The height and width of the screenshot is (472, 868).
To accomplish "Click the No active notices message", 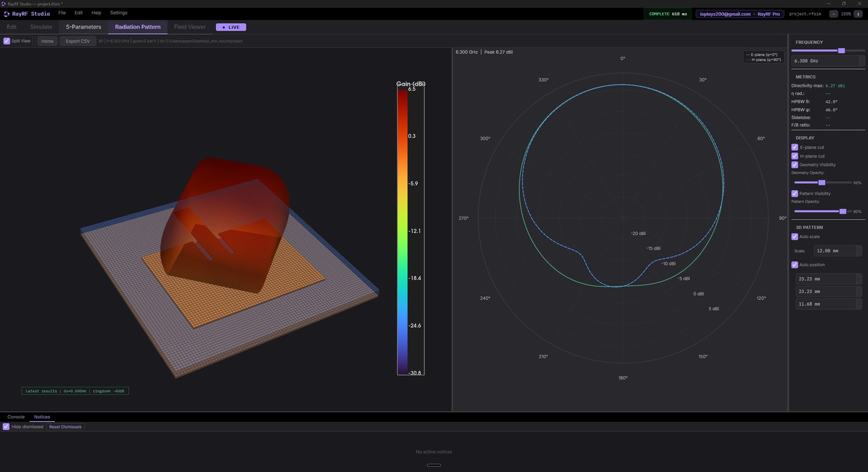I will click(x=434, y=452).
